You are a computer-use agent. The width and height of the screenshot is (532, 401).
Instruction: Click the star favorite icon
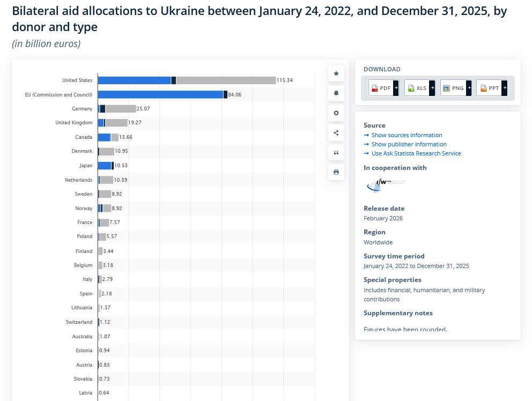pos(336,73)
